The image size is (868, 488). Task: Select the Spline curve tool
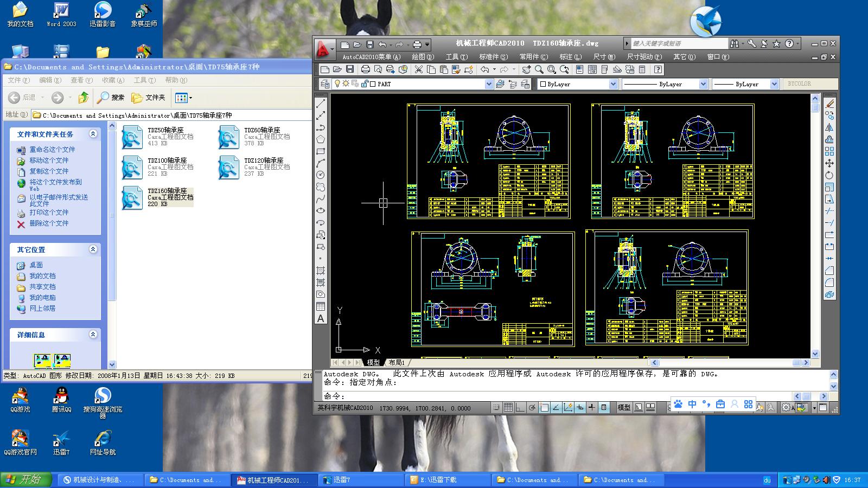(321, 199)
